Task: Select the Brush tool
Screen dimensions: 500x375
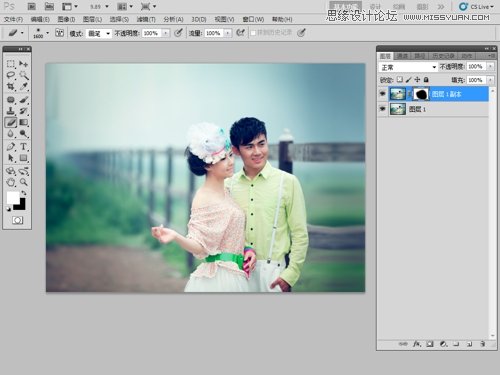Action: [x=23, y=100]
